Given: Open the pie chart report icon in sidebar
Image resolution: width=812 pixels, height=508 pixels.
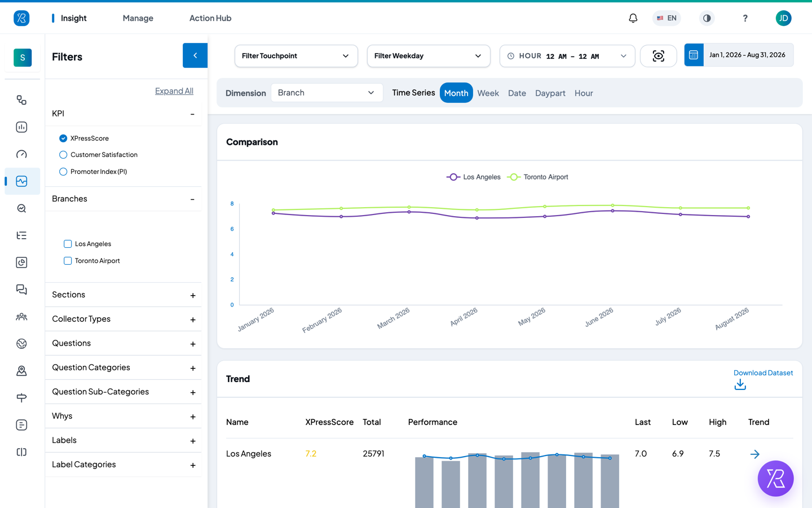Looking at the screenshot, I should pyautogui.click(x=21, y=262).
